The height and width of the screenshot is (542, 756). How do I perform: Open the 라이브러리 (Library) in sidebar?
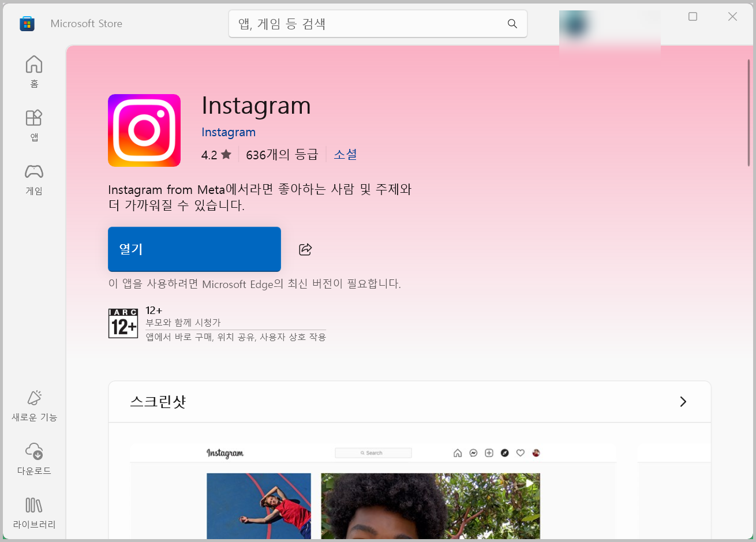tap(34, 513)
